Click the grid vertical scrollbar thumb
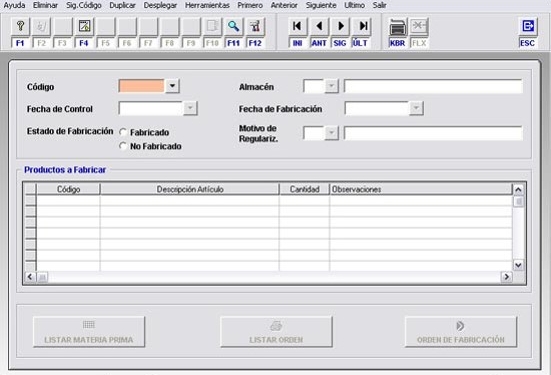The height and width of the screenshot is (375, 551). click(x=518, y=201)
